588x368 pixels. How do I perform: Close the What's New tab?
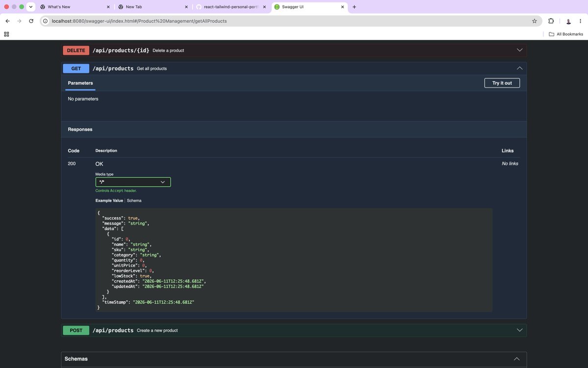[108, 7]
